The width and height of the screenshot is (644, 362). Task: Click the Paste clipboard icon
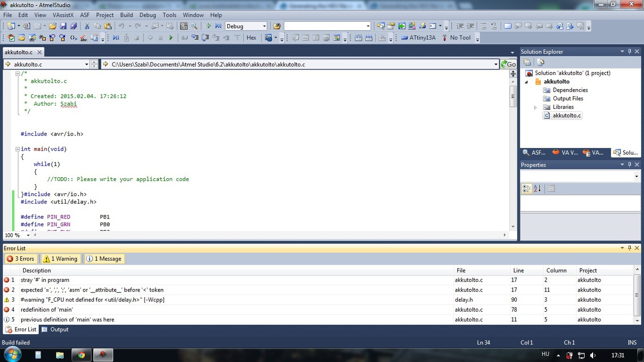tap(108, 26)
